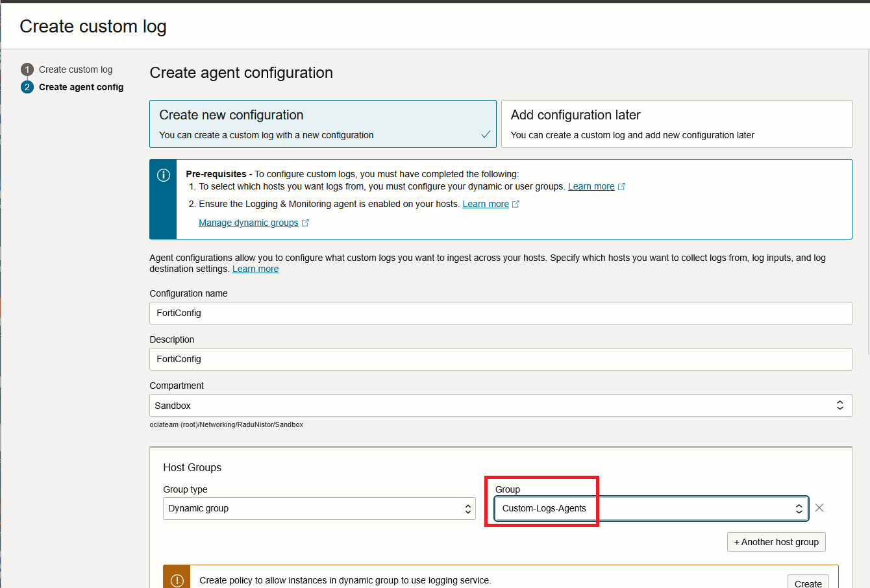
Task: Open Manage dynamic groups link
Action: click(x=249, y=223)
